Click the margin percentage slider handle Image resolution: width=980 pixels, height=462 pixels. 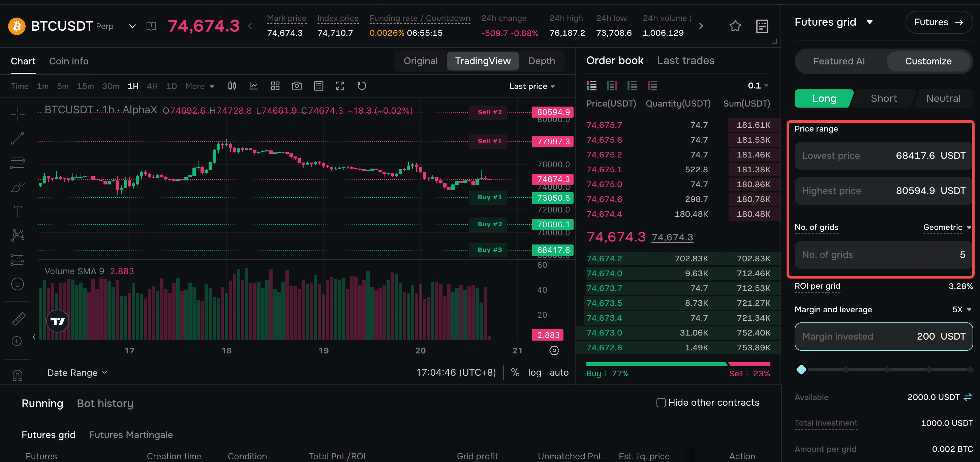pyautogui.click(x=801, y=370)
